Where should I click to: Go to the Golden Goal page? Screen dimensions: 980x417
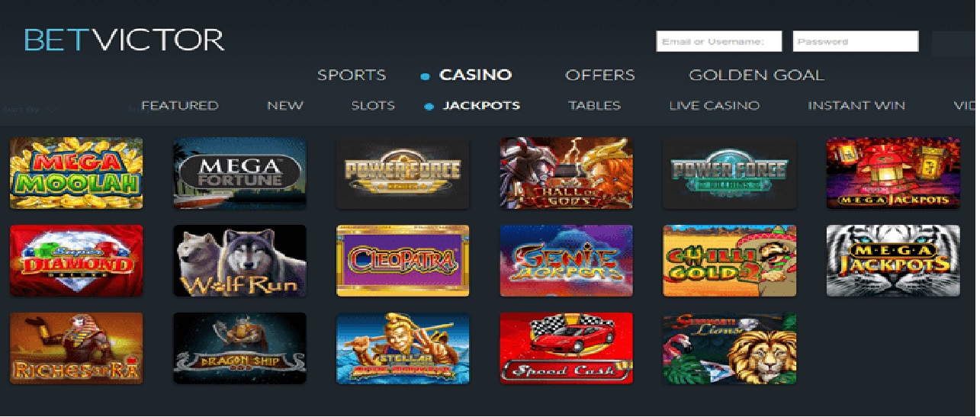point(757,75)
